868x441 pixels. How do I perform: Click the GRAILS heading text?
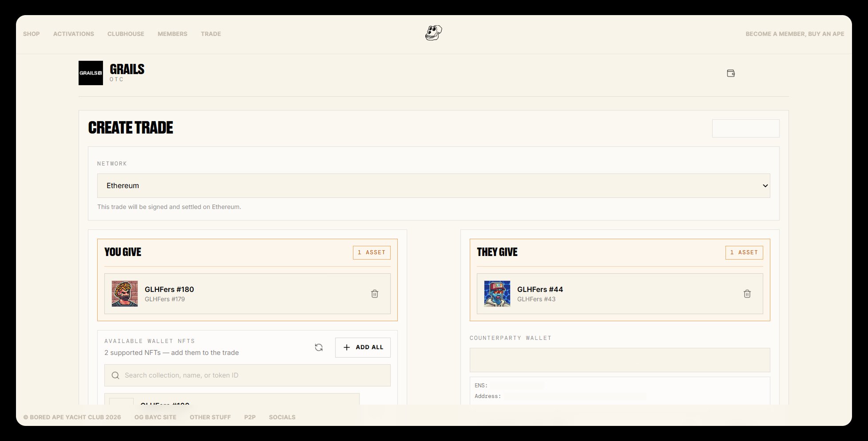coord(127,69)
